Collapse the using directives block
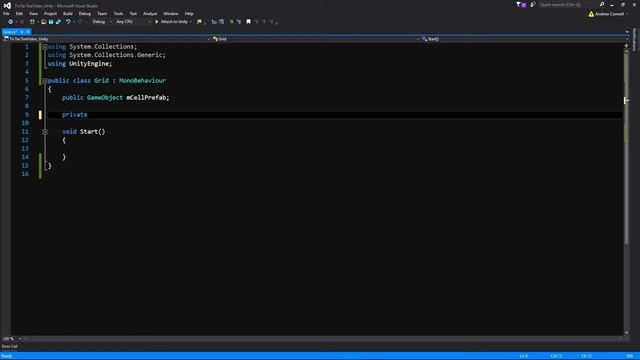 click(x=45, y=47)
